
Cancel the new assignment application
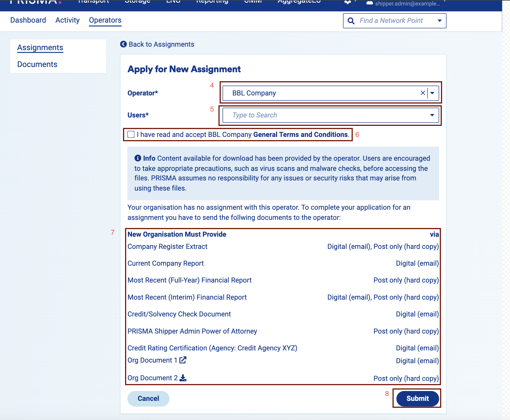point(148,399)
